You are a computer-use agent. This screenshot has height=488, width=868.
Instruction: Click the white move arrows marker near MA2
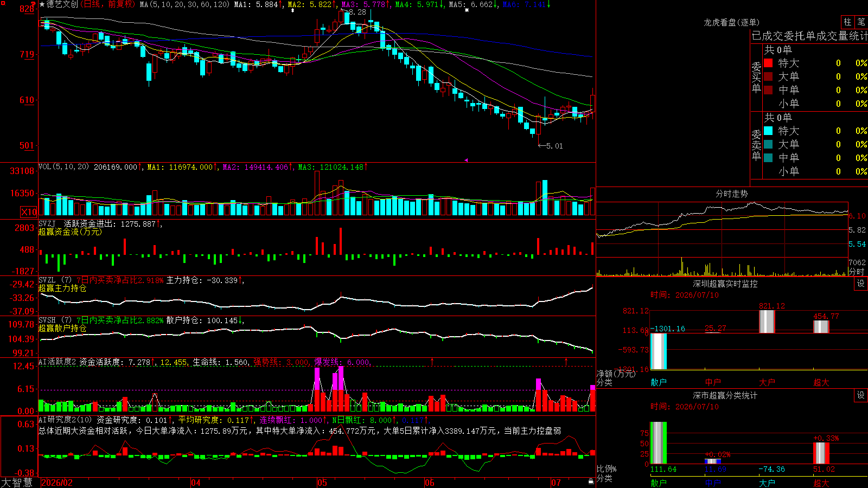click(x=292, y=10)
